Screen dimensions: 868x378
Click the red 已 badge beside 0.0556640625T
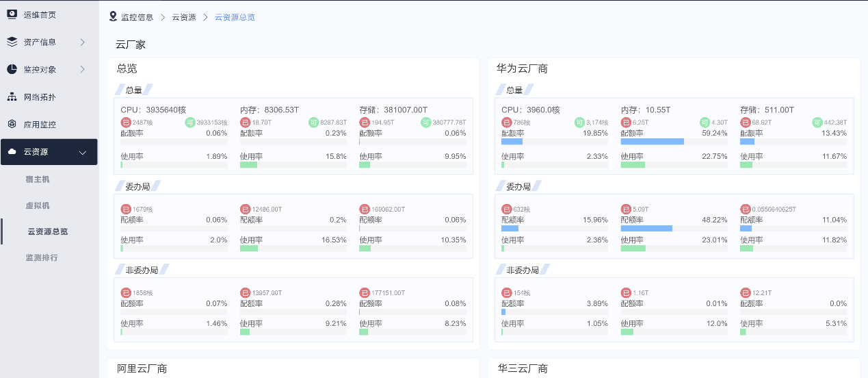(746, 209)
